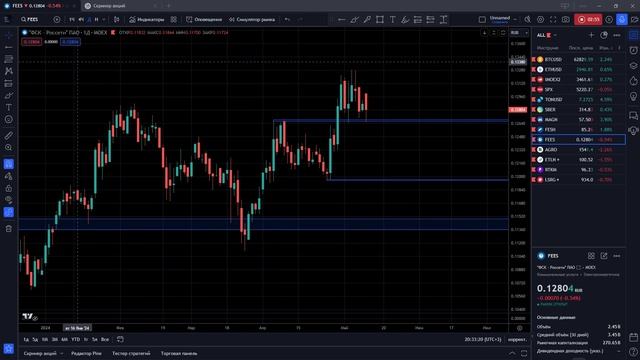Open the Редактор Pine tab
Screen dimensions: 640x360
click(x=86, y=353)
